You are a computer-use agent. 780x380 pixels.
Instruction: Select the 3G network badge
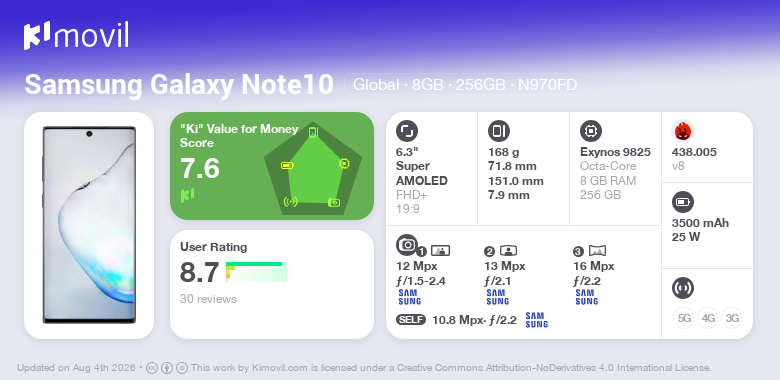pyautogui.click(x=732, y=318)
